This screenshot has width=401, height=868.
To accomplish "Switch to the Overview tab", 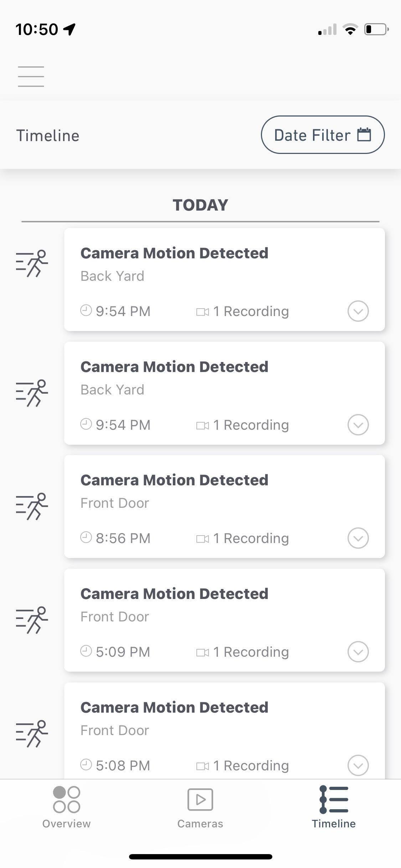I will pos(66,807).
